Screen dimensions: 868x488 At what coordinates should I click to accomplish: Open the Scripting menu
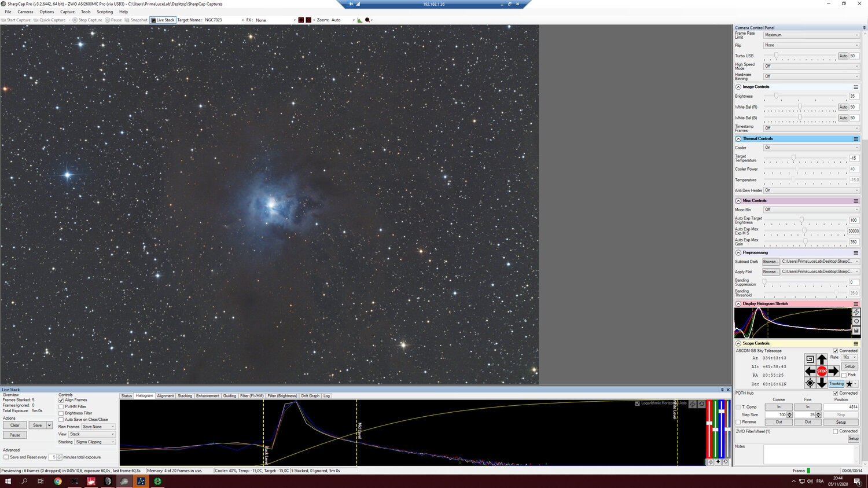pyautogui.click(x=105, y=12)
